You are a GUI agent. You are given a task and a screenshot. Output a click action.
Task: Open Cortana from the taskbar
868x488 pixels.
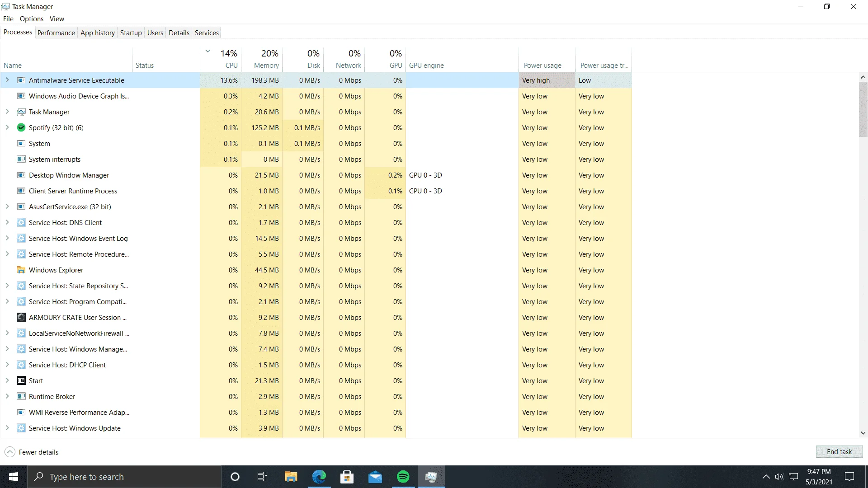[x=235, y=477]
